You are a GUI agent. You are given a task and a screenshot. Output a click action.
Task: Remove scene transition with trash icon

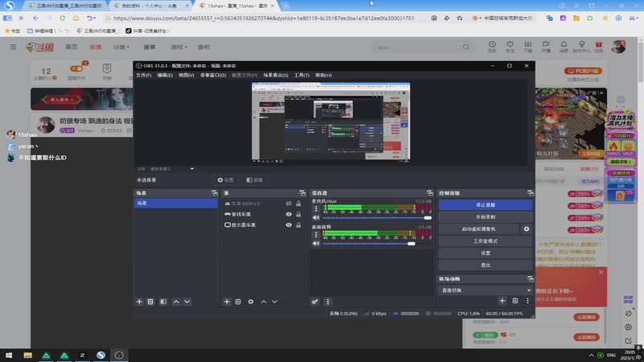point(515,301)
